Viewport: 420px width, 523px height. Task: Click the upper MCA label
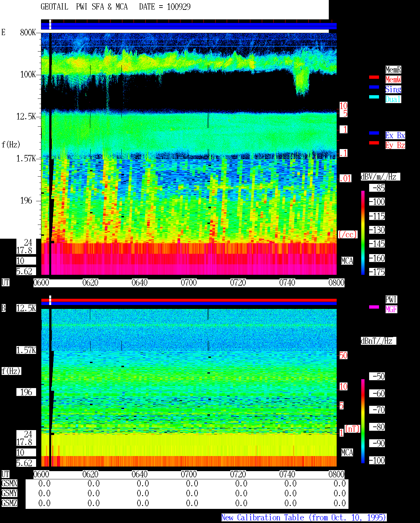pos(347,261)
